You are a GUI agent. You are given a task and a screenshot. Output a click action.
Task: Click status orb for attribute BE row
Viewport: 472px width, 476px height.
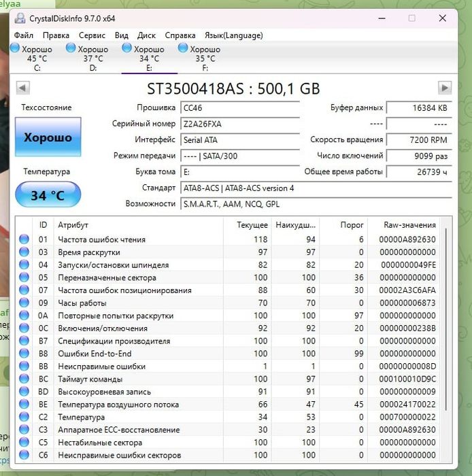tap(24, 404)
